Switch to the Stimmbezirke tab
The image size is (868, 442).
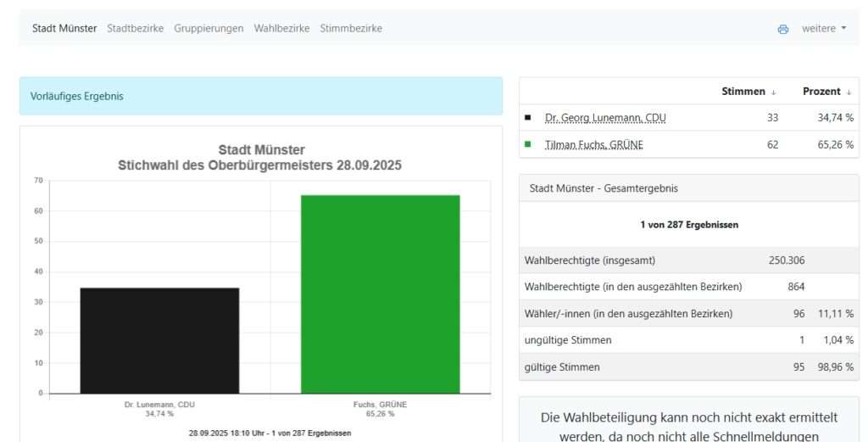pos(351,28)
